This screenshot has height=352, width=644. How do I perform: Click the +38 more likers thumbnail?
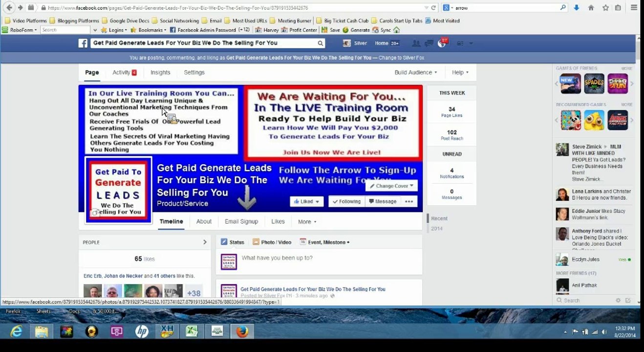click(x=193, y=291)
